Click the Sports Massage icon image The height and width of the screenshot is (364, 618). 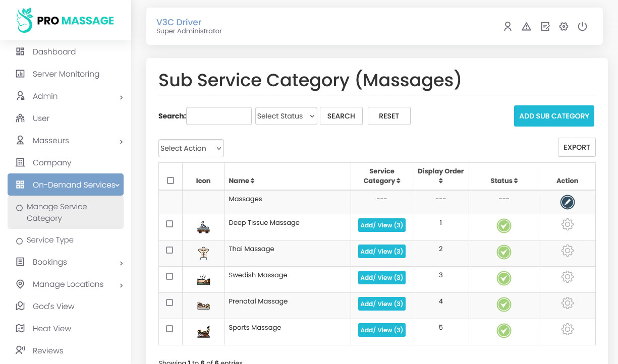(x=203, y=332)
